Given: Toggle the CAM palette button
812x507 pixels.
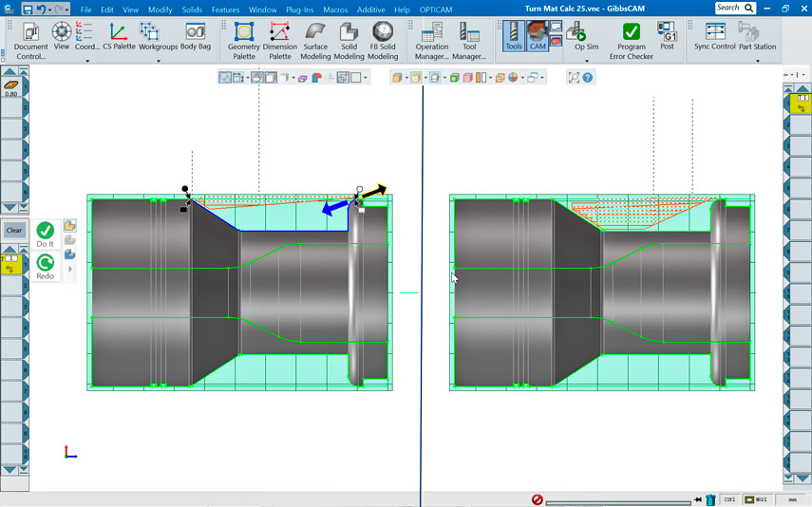Looking at the screenshot, I should point(538,36).
